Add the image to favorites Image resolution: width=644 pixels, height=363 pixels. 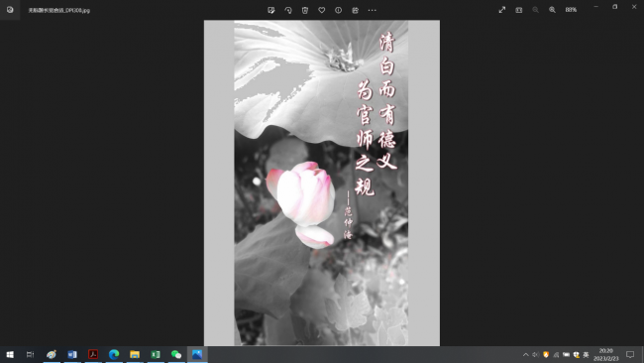[x=322, y=10]
